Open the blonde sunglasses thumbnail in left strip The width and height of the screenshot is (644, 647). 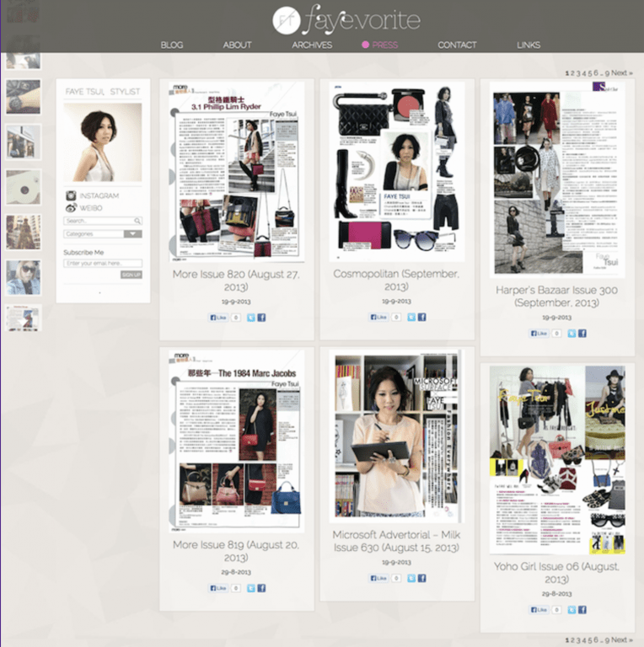click(24, 277)
